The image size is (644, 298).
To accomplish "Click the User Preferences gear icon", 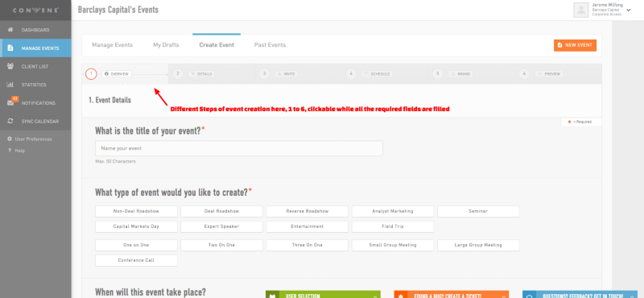I will click(10, 139).
